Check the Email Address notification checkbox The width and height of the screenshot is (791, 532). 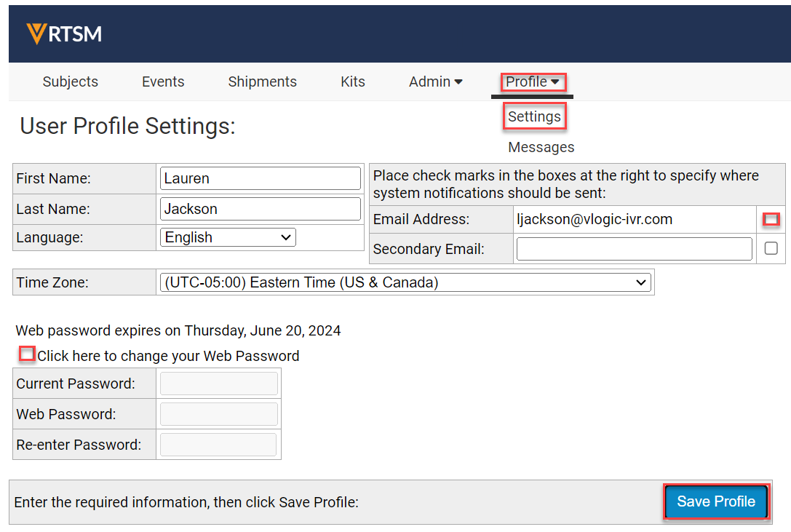coord(771,219)
